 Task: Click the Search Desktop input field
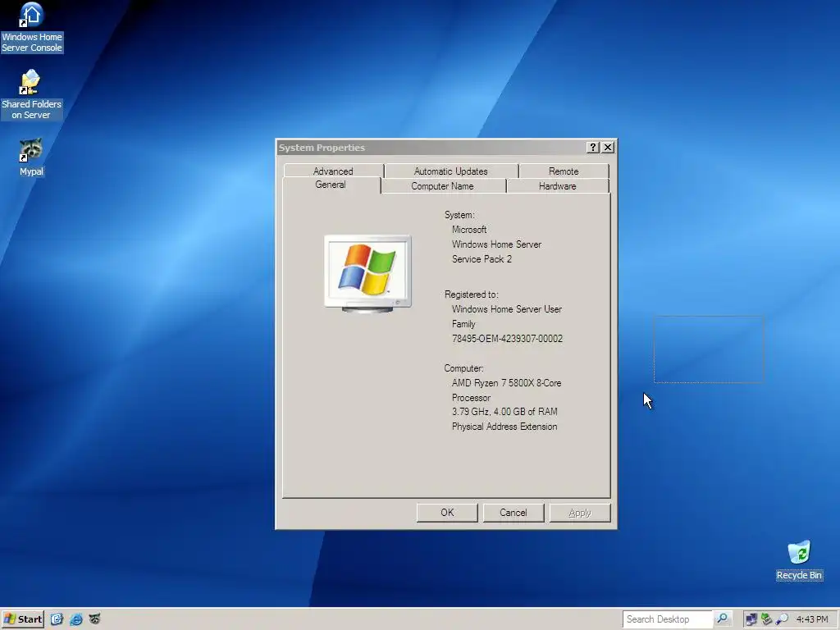click(668, 619)
